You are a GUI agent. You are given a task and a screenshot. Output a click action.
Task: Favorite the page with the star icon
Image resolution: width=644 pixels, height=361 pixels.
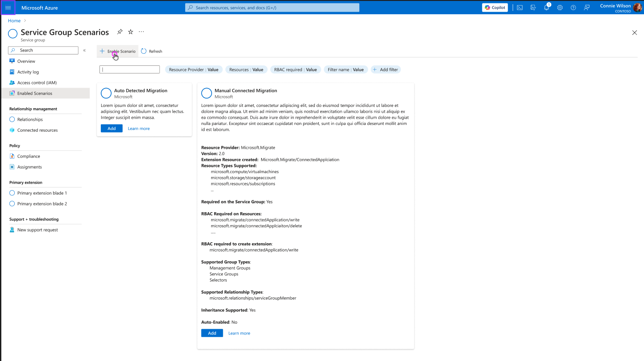(x=131, y=32)
